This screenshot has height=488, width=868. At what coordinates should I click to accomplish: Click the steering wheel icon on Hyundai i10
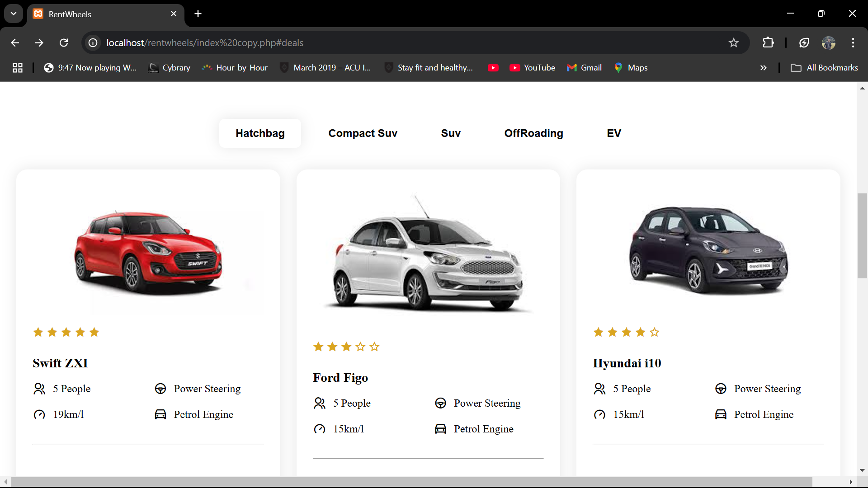tap(721, 389)
